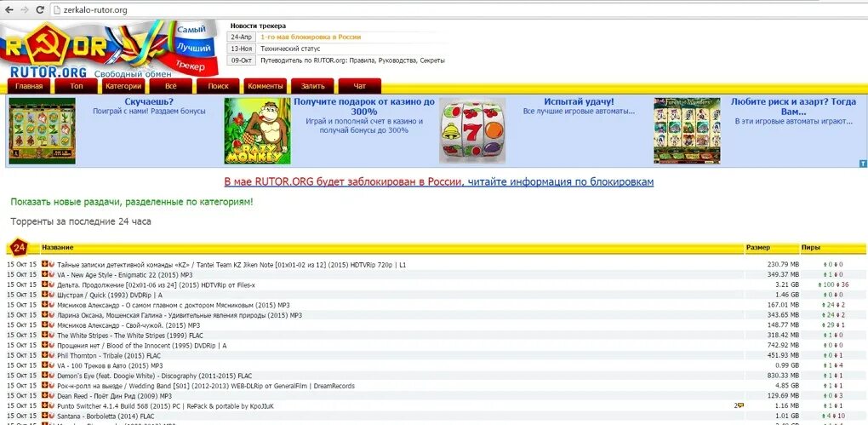Click the Crazy Monkey ad thumbnail

[x=257, y=131]
